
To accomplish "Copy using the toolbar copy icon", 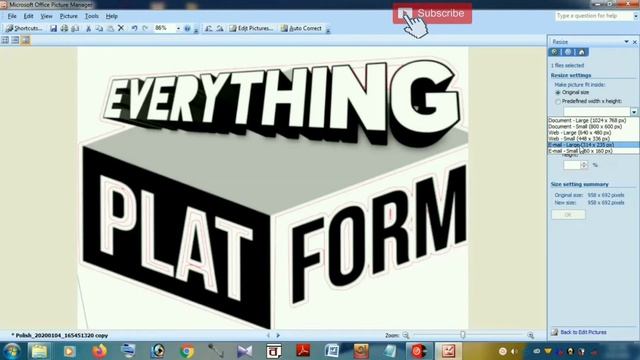I will 99,28.
